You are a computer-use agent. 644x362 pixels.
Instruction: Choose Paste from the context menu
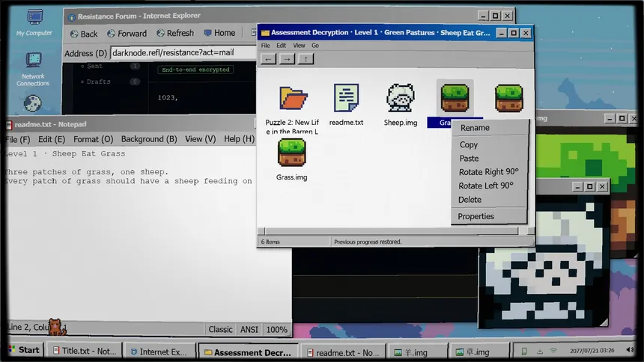pos(469,159)
